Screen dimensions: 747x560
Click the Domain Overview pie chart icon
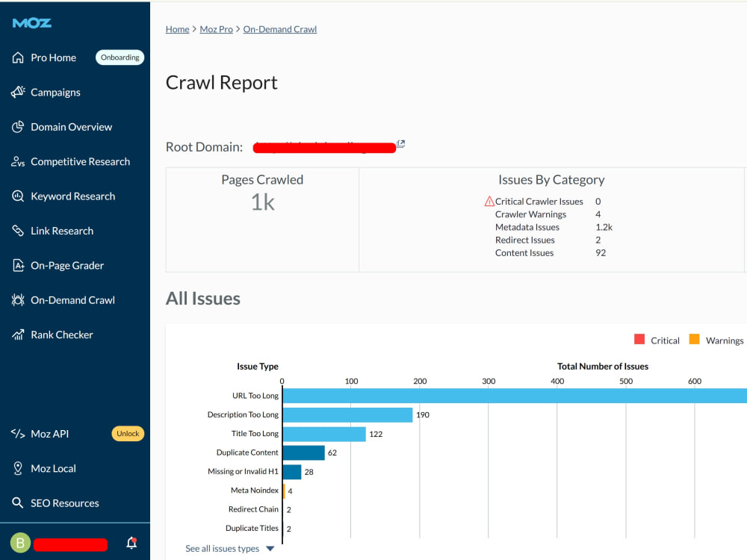[18, 127]
